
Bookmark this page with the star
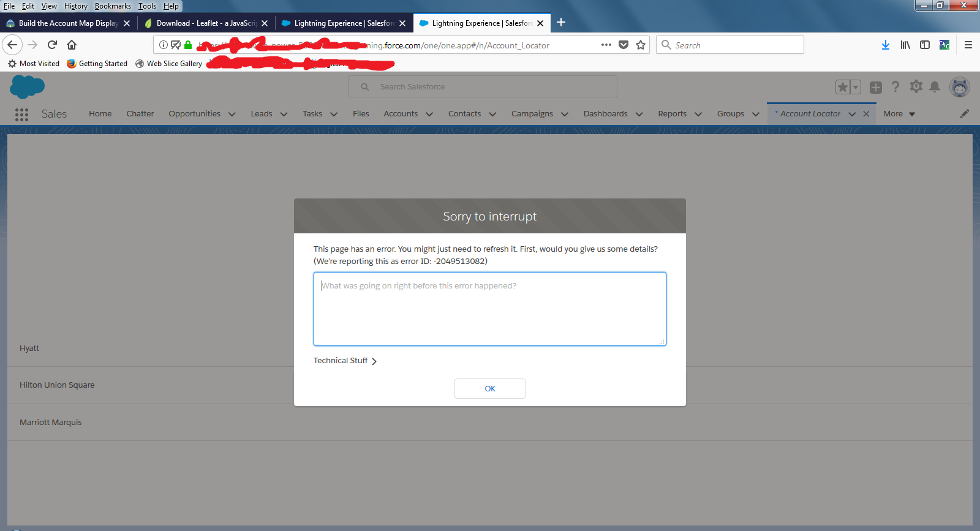(641, 45)
